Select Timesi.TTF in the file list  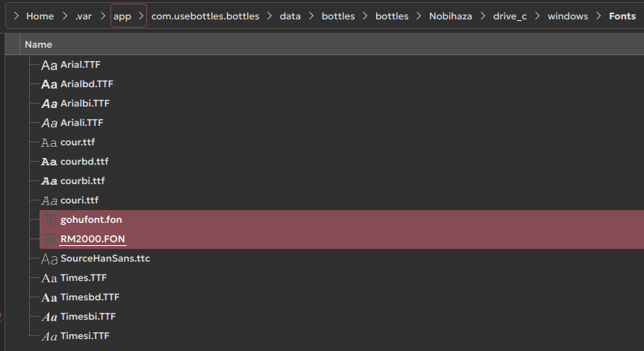85,336
